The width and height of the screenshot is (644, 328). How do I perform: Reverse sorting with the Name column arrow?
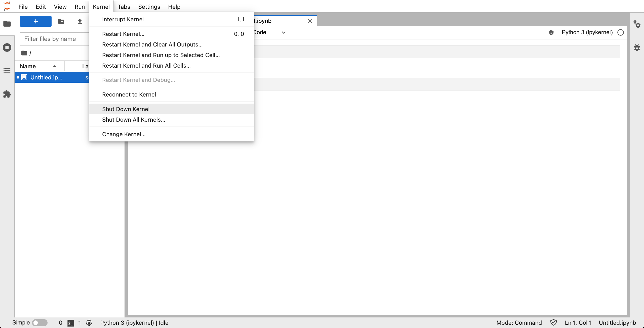click(x=55, y=66)
